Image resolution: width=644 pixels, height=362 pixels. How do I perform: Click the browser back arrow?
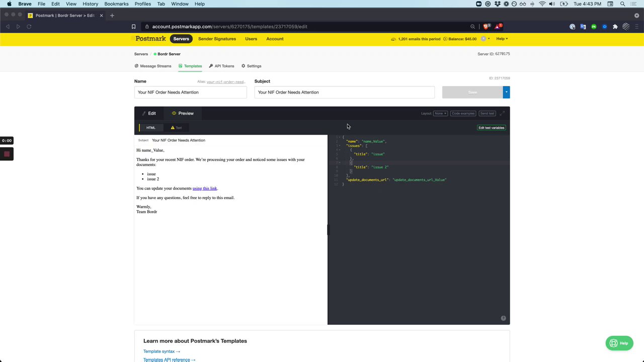click(x=8, y=27)
